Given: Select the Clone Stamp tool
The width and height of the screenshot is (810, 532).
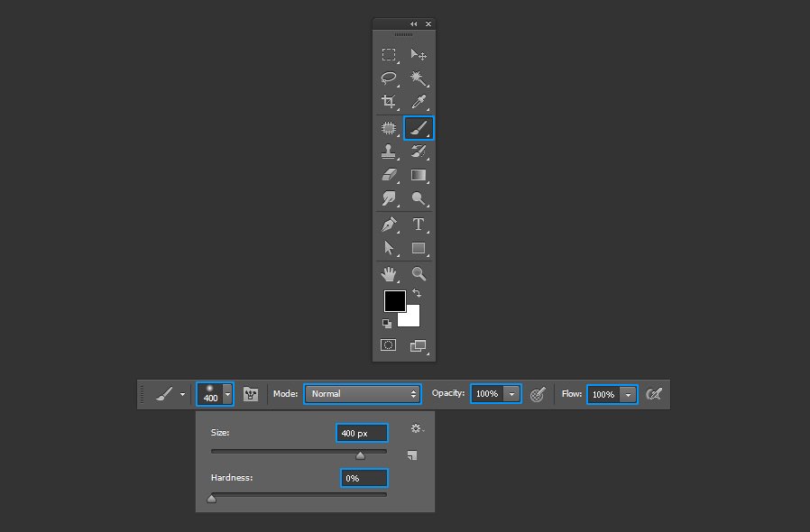Looking at the screenshot, I should [389, 151].
